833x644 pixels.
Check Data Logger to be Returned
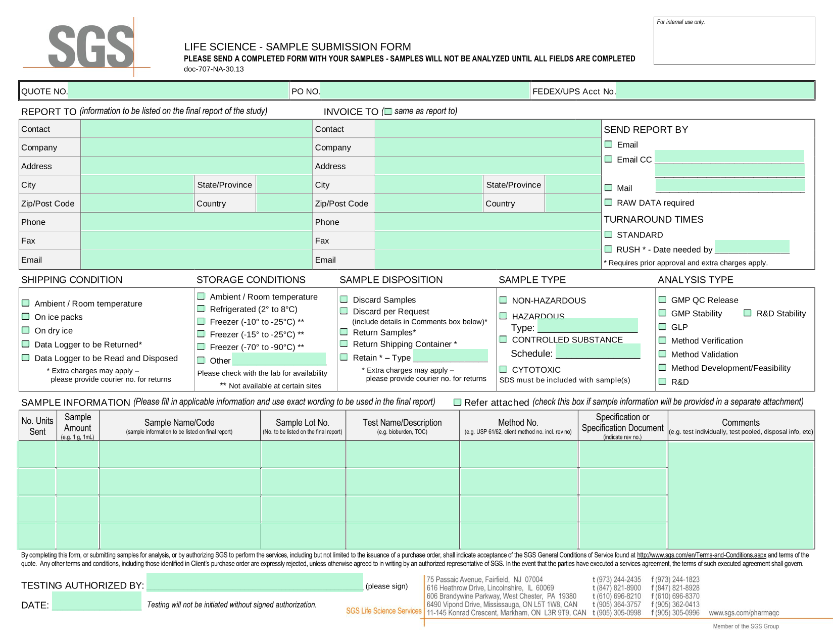[26, 344]
